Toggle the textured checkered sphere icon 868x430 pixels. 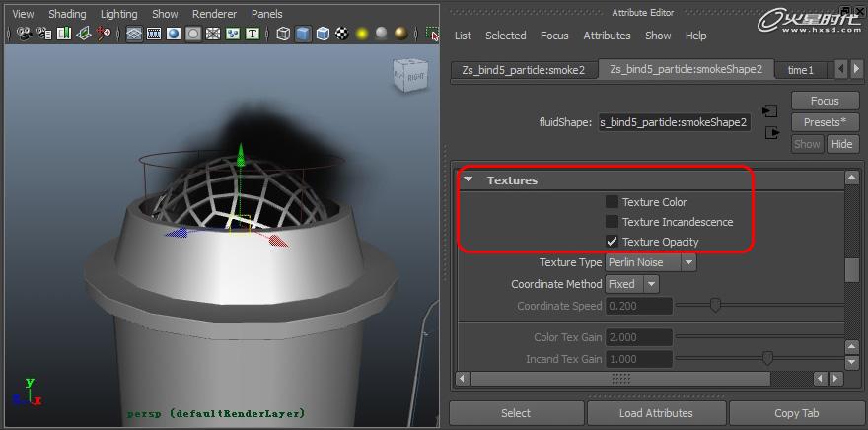coord(342,34)
